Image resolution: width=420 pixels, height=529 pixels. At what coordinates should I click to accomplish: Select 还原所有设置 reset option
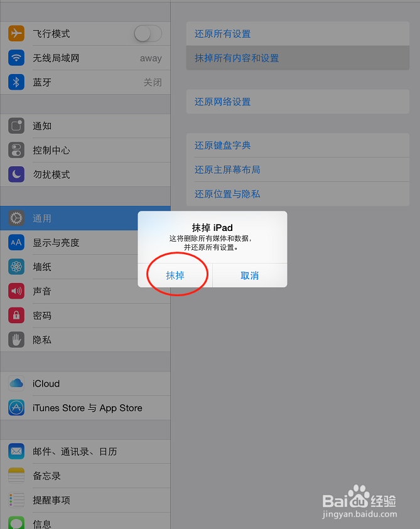click(x=298, y=34)
